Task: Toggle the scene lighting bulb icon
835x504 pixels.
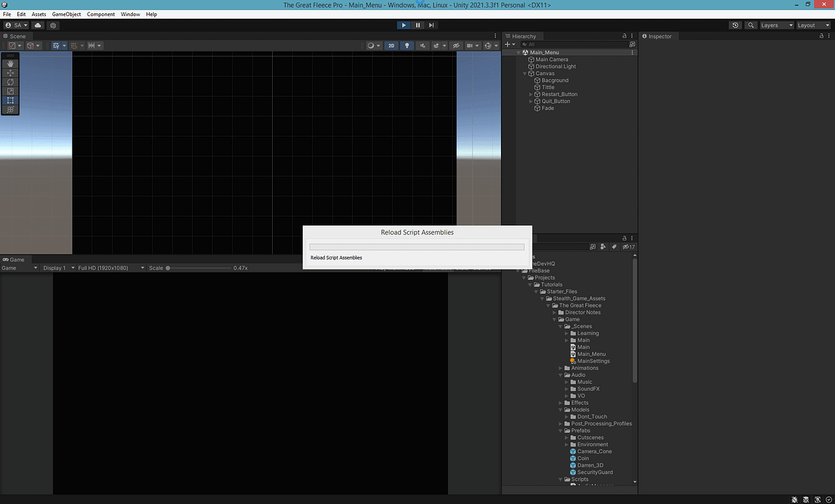Action: (407, 45)
